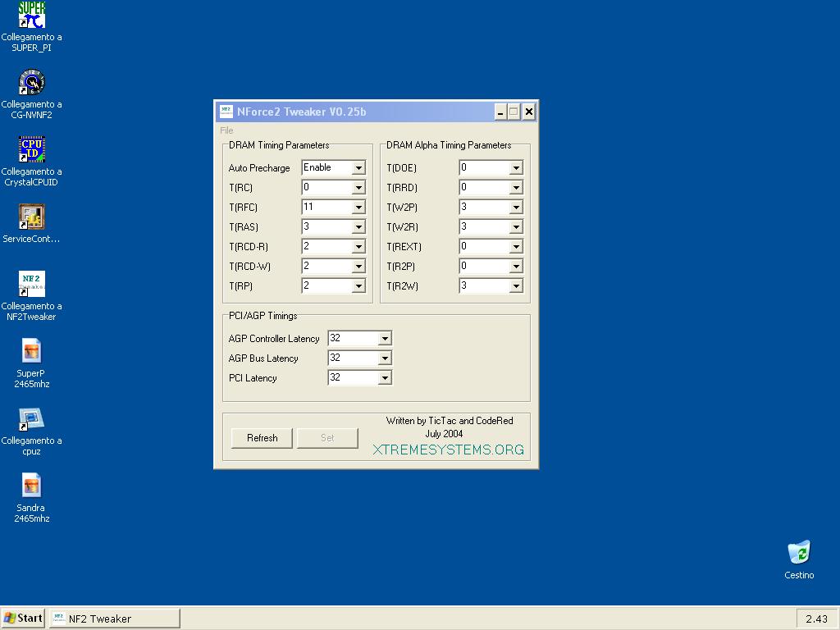This screenshot has width=840, height=630.
Task: Open the NF2Tweaker desktop shortcut icon
Action: 32,284
